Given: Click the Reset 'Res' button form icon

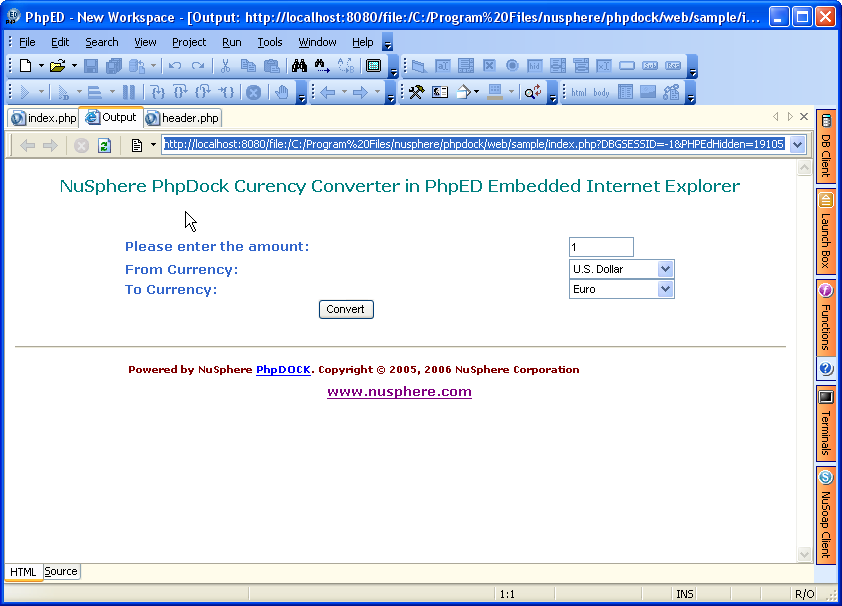Looking at the screenshot, I should [673, 66].
